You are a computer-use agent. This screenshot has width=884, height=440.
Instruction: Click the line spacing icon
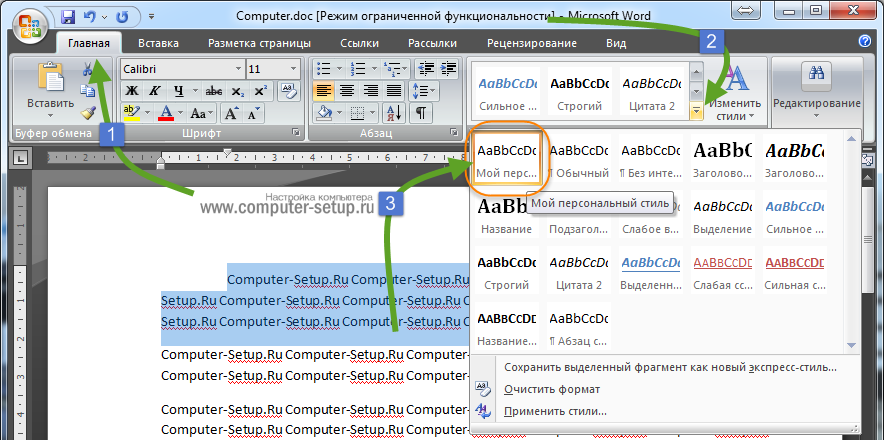(420, 91)
